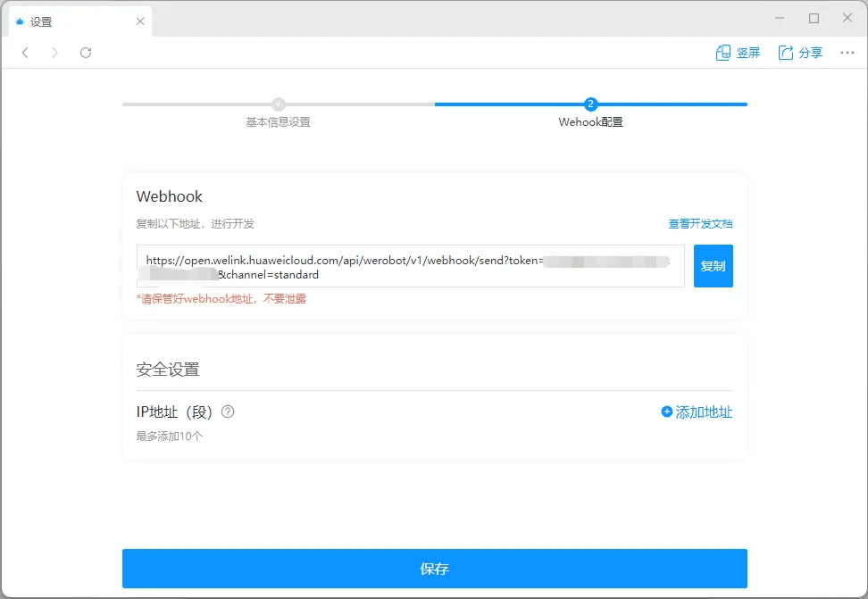Open 查看开发文档 link
Viewport: 868px width, 599px height.
[x=700, y=224]
